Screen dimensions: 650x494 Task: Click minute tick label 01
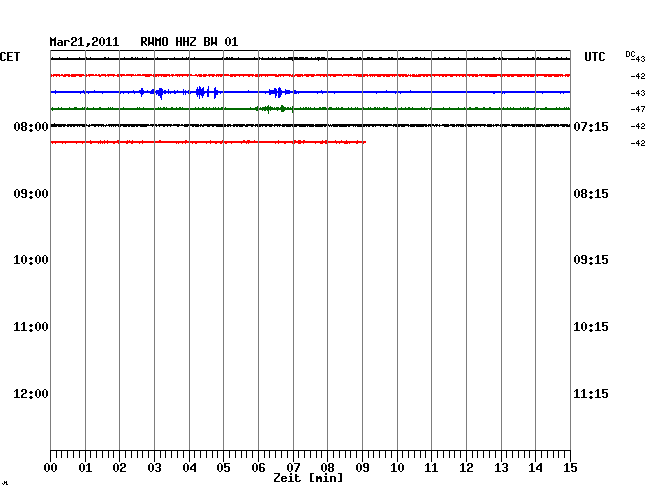click(85, 468)
